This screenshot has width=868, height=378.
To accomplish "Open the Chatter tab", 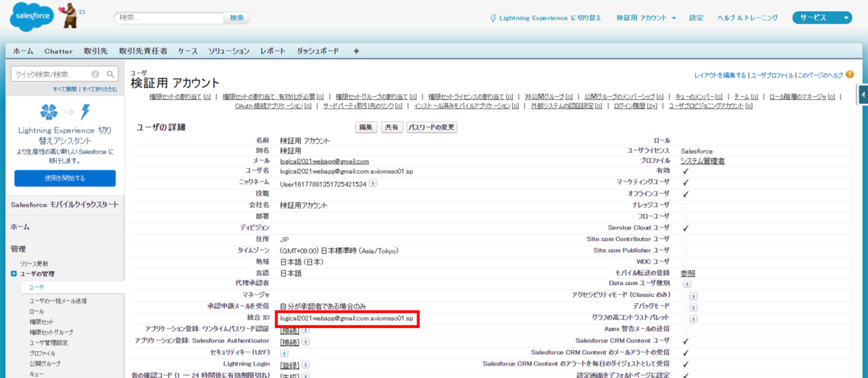I will pyautogui.click(x=59, y=51).
